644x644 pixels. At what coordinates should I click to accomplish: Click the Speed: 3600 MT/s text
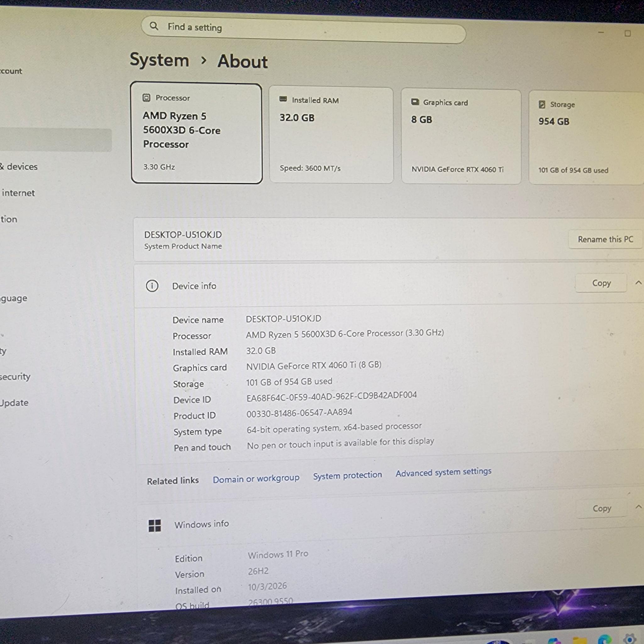pyautogui.click(x=310, y=168)
